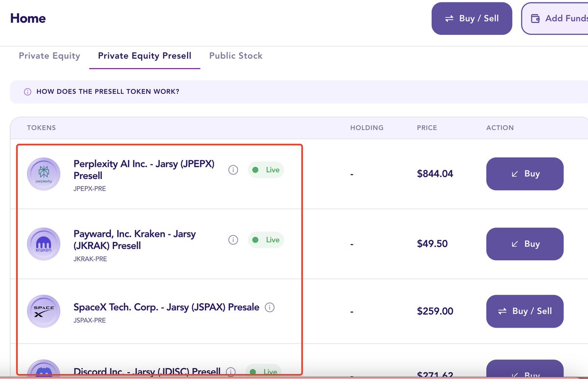The width and height of the screenshot is (588, 379).
Task: Select the Private Equity Presell tab
Action: click(145, 56)
